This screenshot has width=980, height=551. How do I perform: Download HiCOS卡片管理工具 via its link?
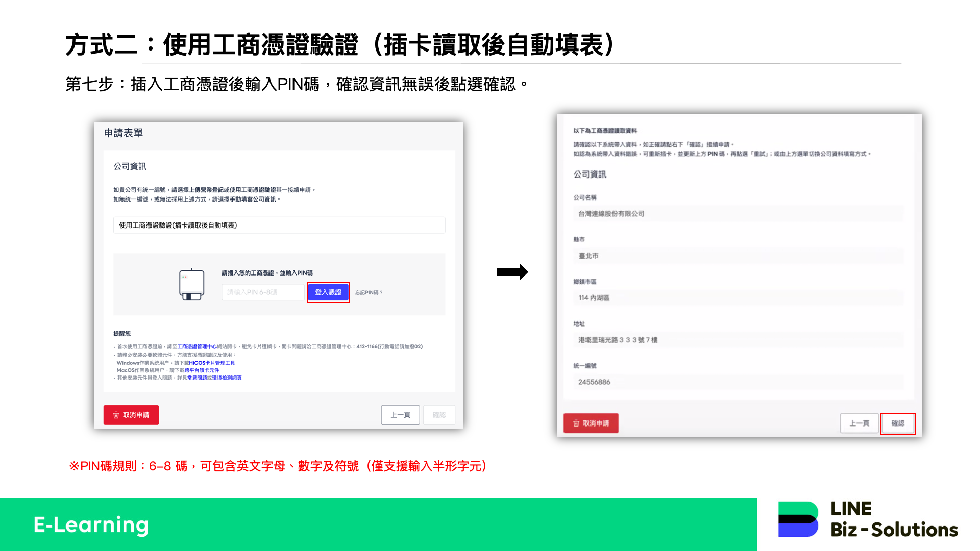[212, 363]
